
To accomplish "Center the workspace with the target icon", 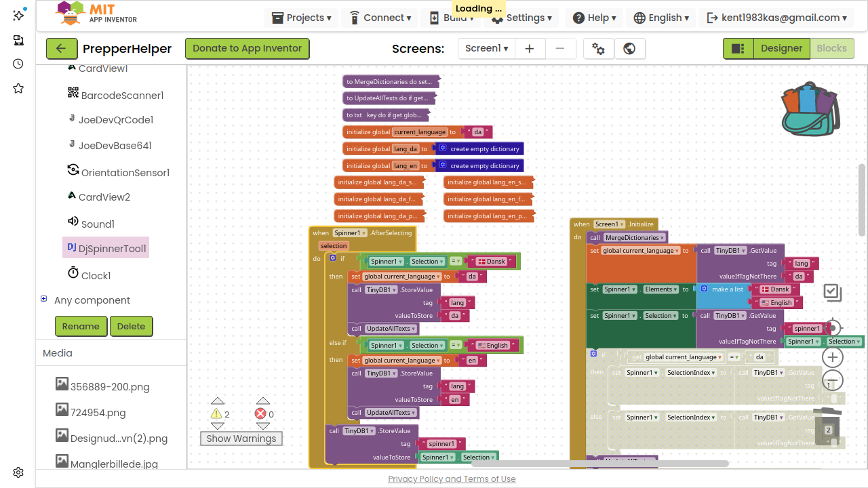I will pos(833,329).
